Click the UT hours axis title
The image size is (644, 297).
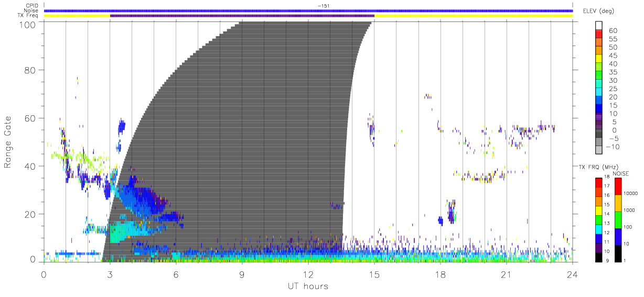tap(307, 286)
